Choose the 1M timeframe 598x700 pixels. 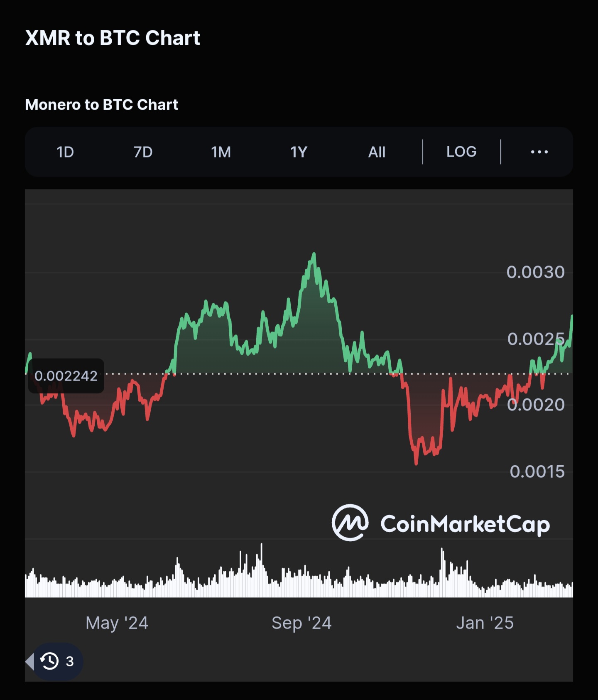click(221, 152)
